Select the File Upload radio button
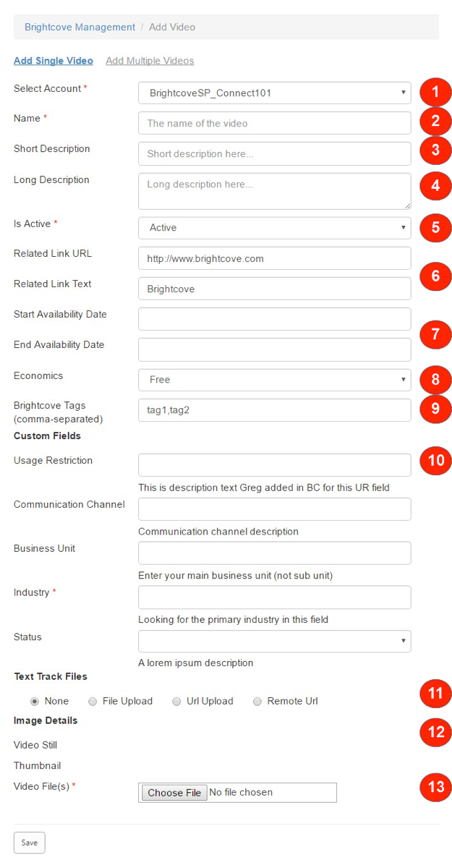This screenshot has height=868, width=452. pyautogui.click(x=93, y=701)
